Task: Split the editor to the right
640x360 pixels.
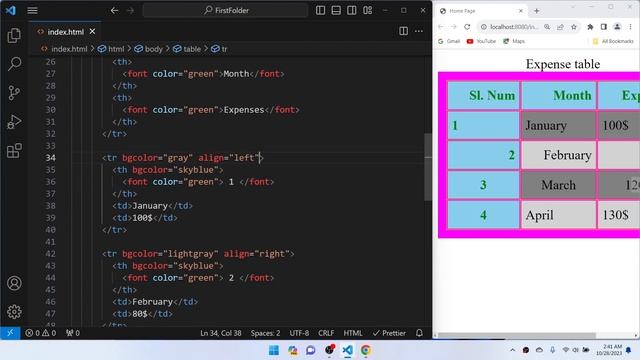Action: 403,31
